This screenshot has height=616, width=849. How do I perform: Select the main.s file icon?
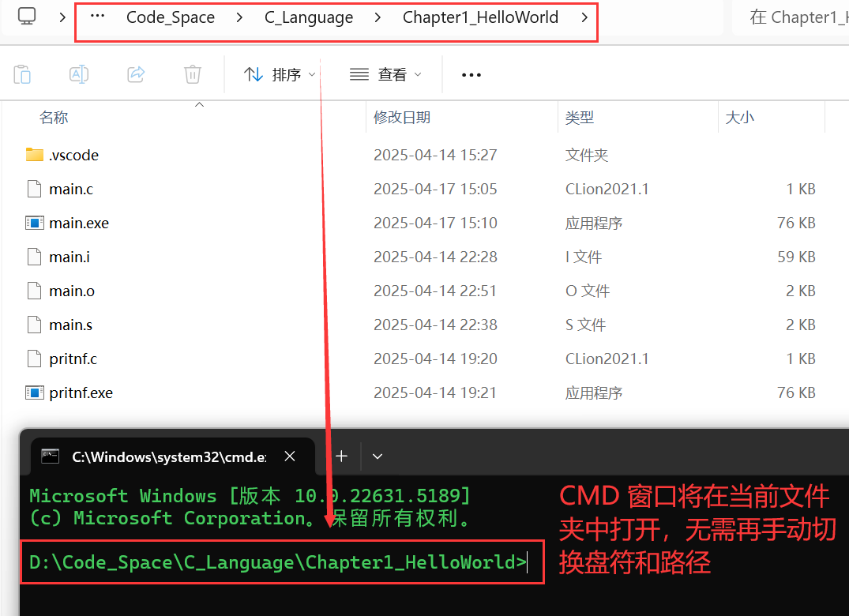click(34, 325)
